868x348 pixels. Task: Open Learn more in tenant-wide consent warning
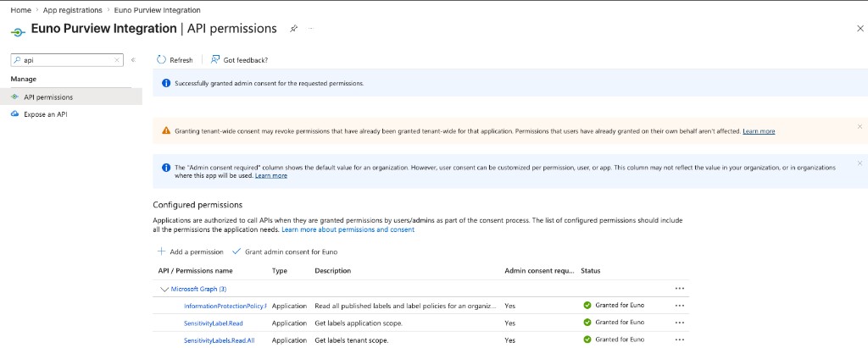759,131
